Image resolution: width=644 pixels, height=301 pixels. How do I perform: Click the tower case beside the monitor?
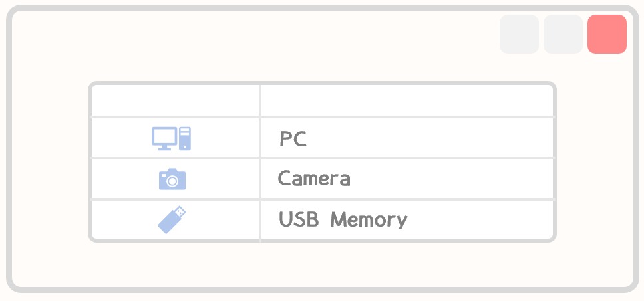(x=185, y=139)
